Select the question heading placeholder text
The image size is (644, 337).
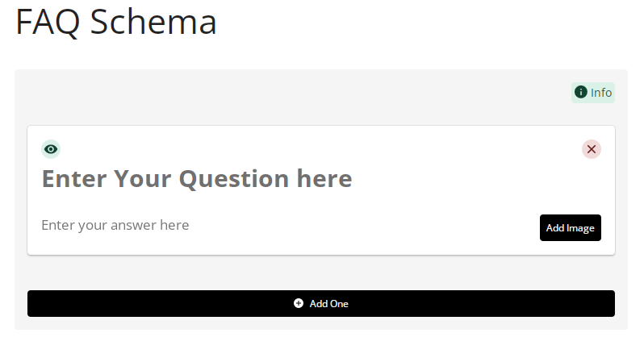click(197, 178)
